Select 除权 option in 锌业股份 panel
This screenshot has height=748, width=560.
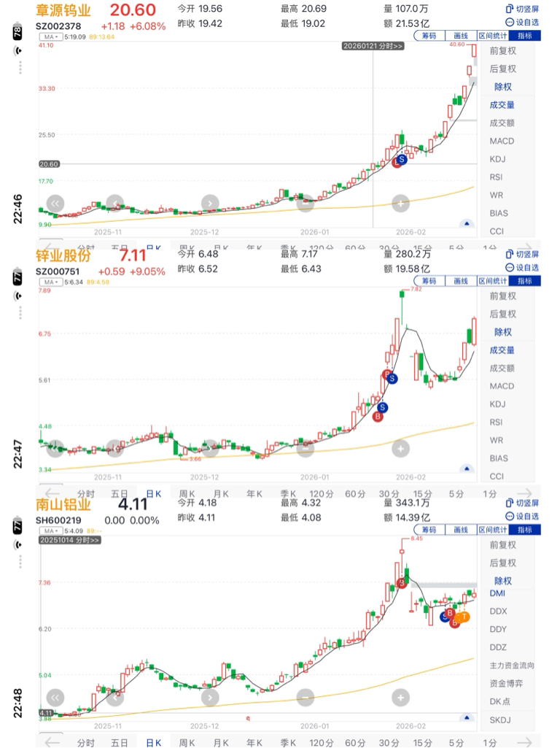[x=503, y=332]
